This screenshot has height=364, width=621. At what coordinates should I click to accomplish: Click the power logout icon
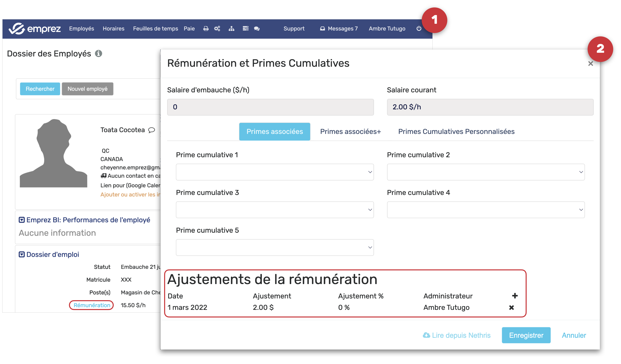(419, 29)
